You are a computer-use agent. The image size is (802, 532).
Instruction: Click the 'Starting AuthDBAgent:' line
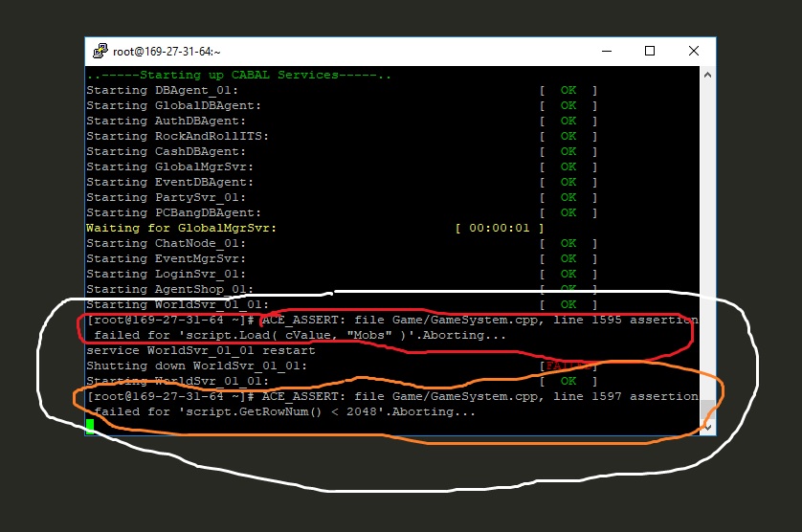(x=167, y=122)
